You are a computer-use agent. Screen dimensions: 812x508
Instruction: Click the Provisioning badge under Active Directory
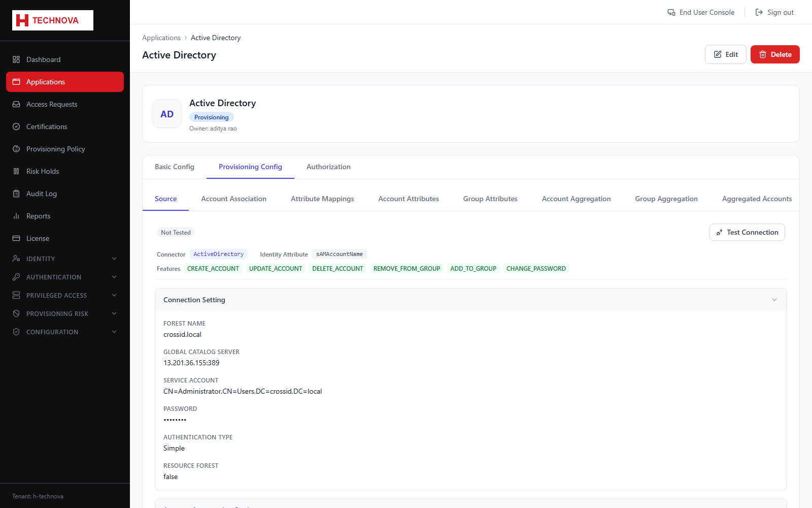click(212, 117)
